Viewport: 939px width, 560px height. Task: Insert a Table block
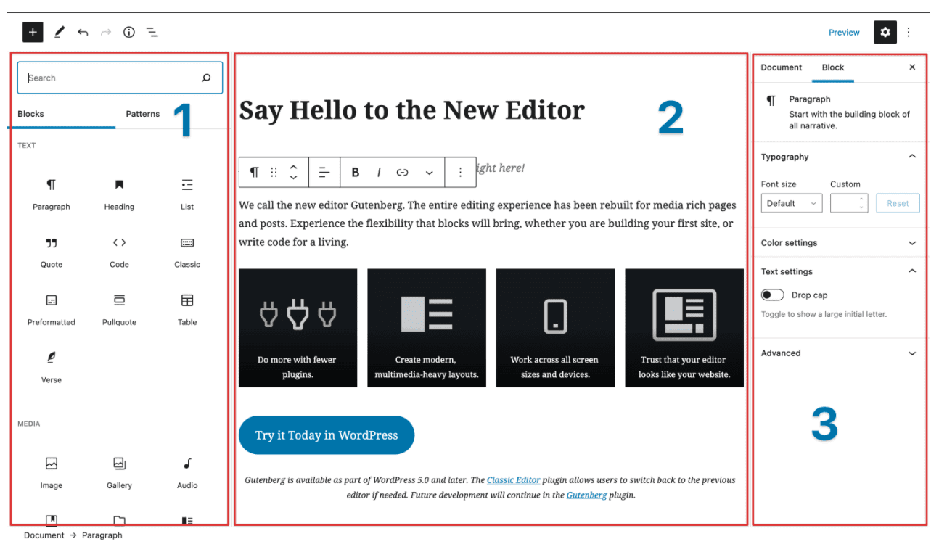click(x=187, y=308)
